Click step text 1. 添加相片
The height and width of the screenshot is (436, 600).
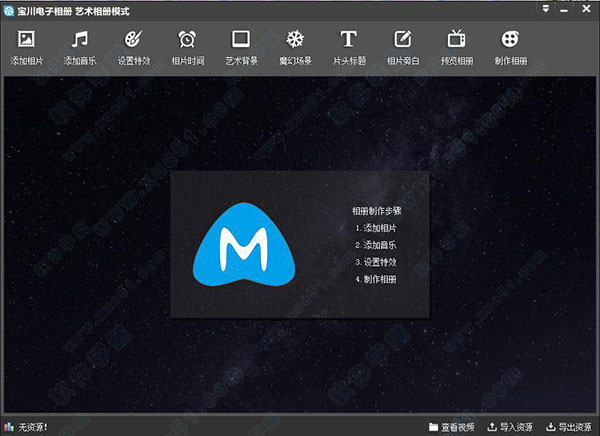(x=375, y=228)
